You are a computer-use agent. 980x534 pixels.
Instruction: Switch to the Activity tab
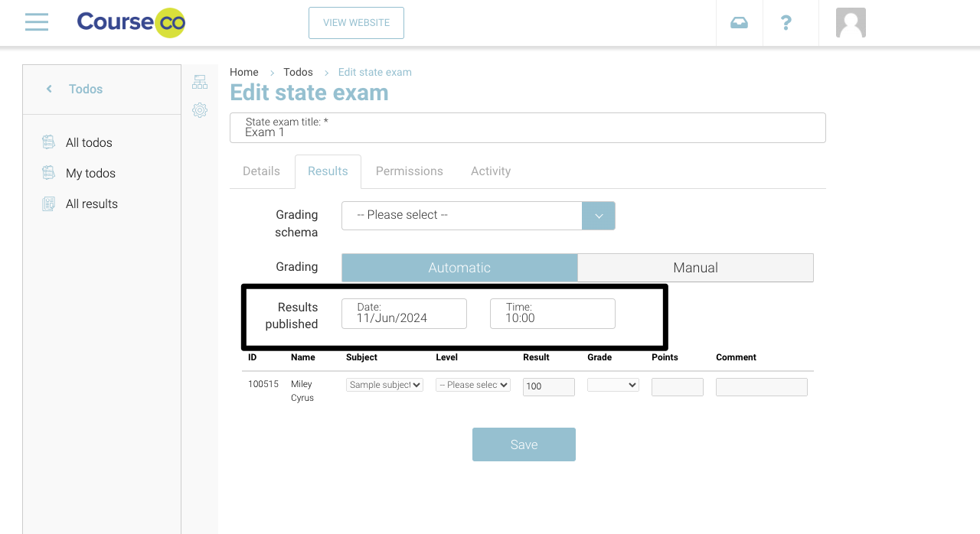491,171
